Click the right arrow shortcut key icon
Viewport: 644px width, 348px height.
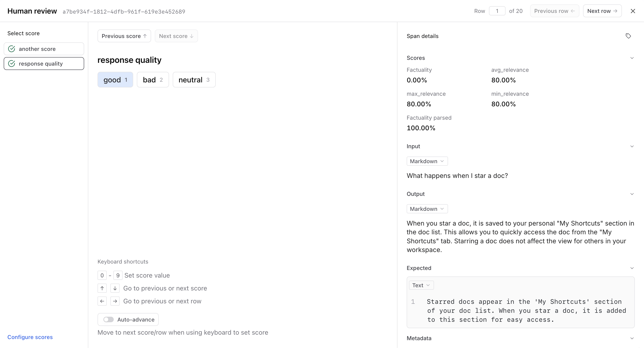(x=115, y=301)
